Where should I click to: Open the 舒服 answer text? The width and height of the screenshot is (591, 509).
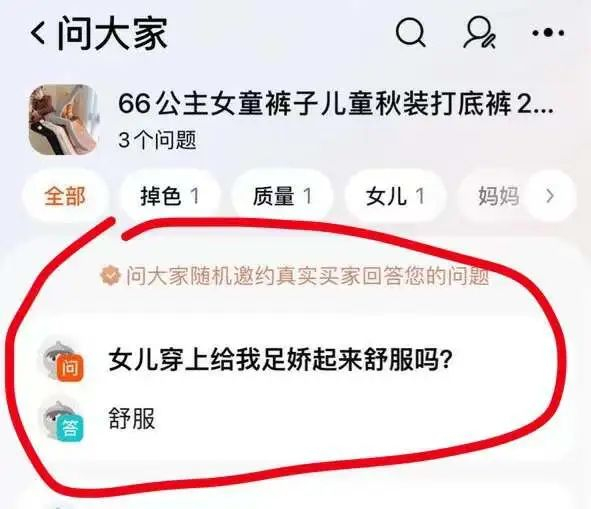pos(132,419)
